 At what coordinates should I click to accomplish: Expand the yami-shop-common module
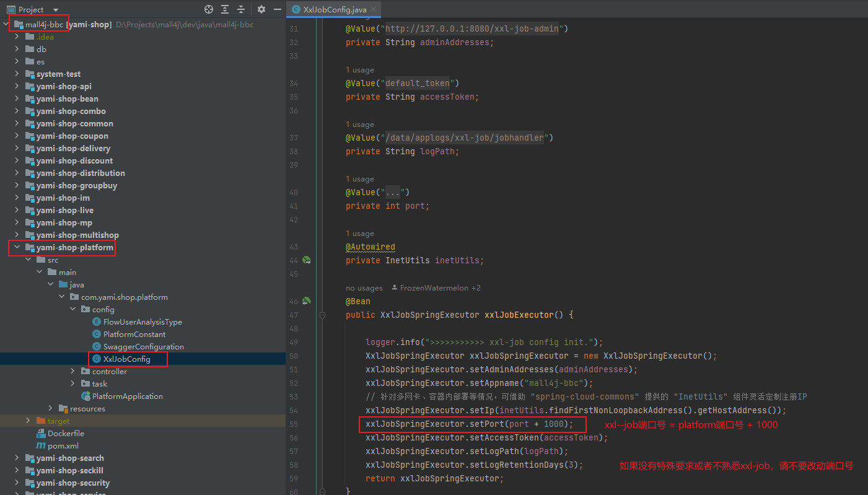[17, 123]
